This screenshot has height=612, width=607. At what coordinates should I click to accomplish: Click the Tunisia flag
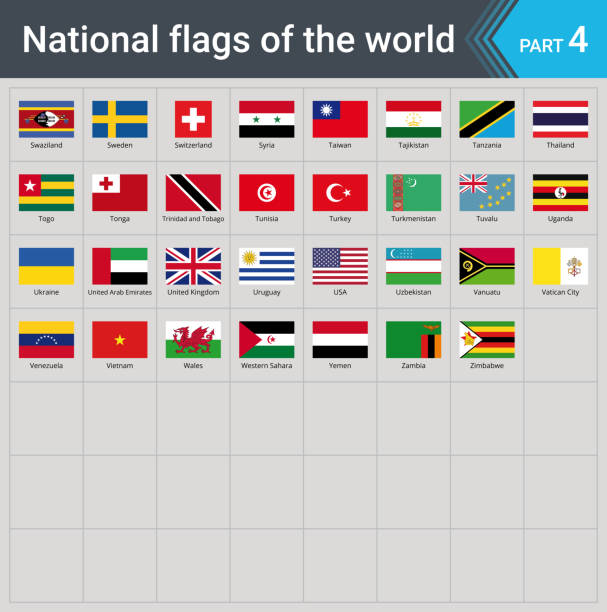pyautogui.click(x=267, y=192)
